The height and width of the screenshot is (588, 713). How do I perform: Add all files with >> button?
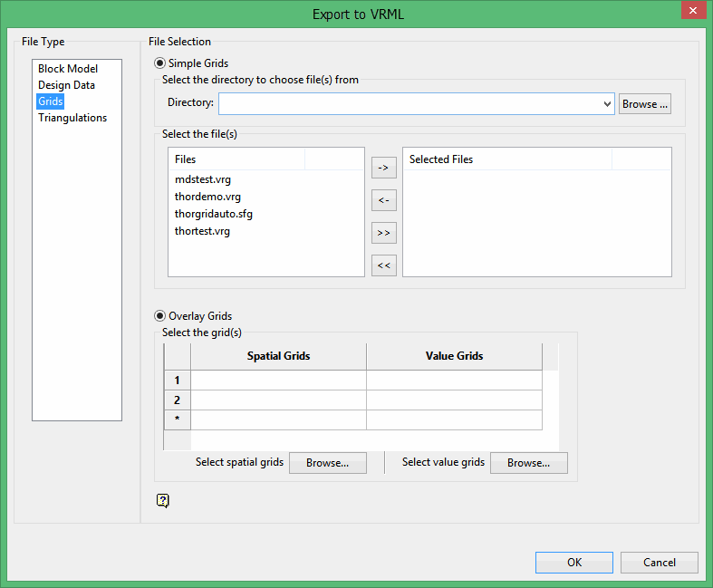click(384, 233)
